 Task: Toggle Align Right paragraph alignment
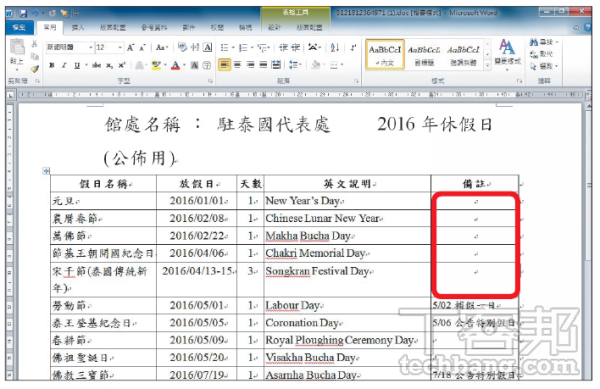(250, 65)
